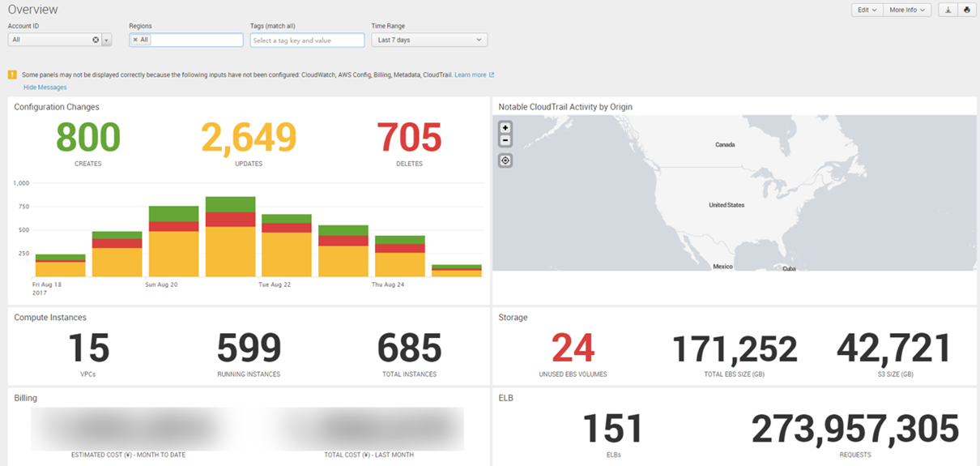Click the United States label on the map
Viewport: 980px width, 466px height.
tap(726, 205)
